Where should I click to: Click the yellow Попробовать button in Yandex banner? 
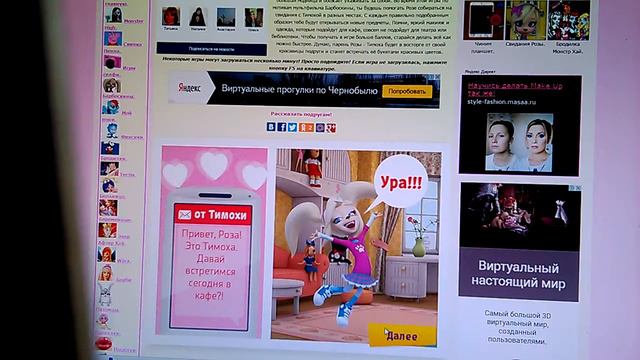[407, 91]
